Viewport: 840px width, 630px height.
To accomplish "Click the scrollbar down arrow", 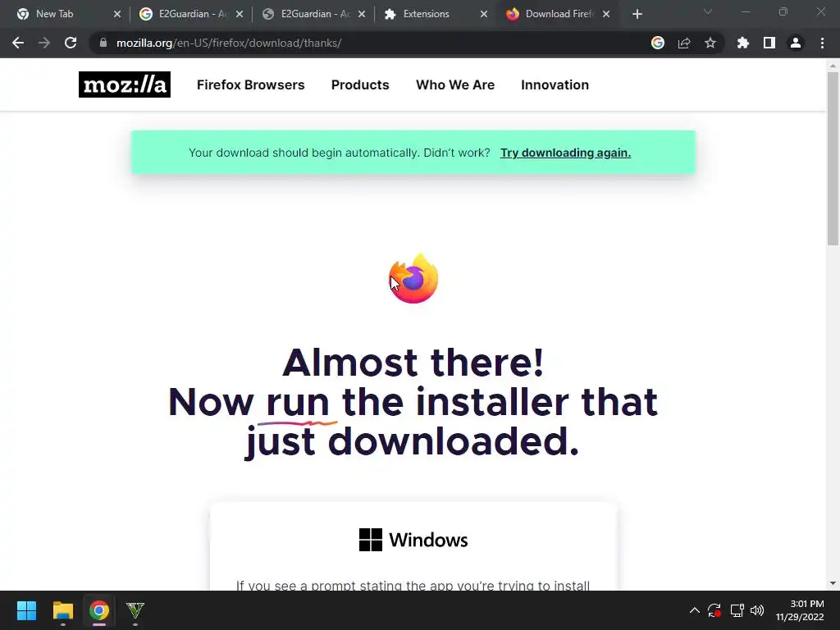I will point(833,583).
